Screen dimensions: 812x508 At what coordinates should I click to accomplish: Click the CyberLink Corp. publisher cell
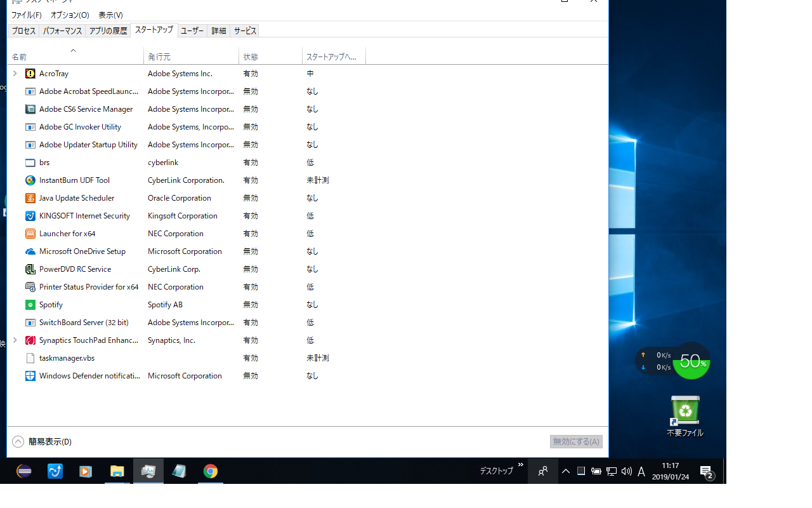click(174, 269)
